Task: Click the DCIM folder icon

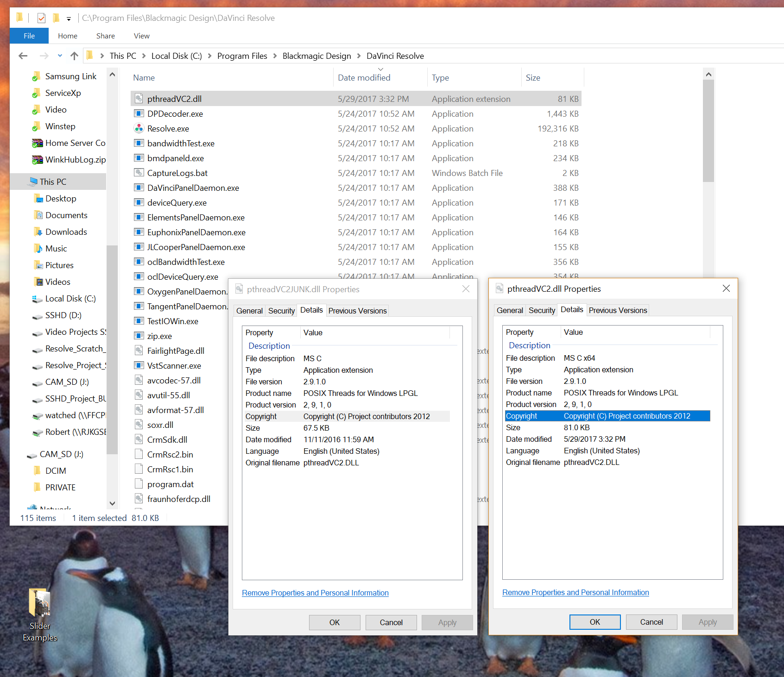Action: pos(37,471)
